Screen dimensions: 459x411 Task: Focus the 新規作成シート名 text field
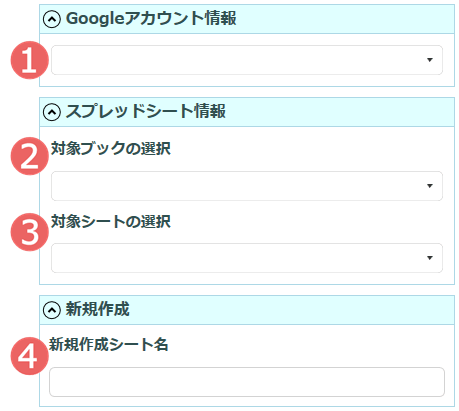(247, 382)
